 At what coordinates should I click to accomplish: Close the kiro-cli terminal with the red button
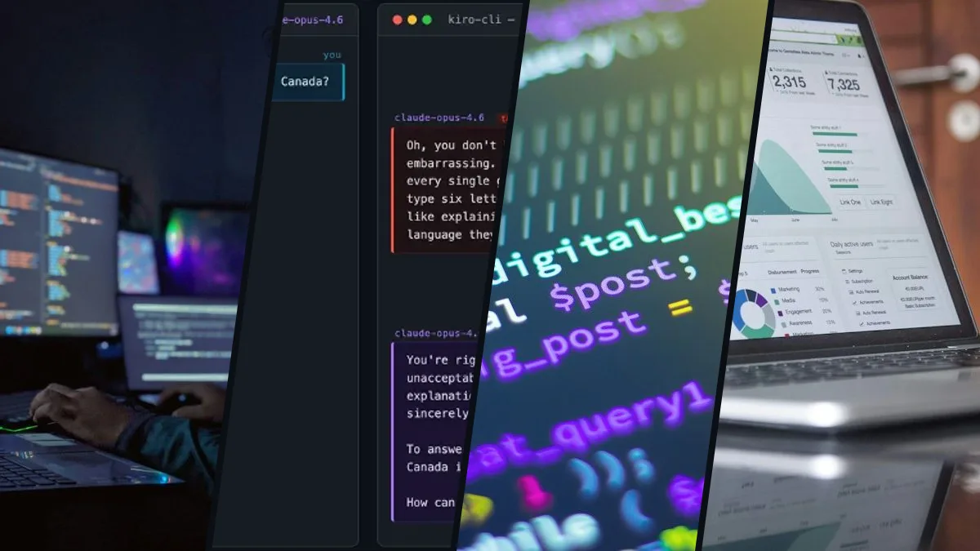398,20
